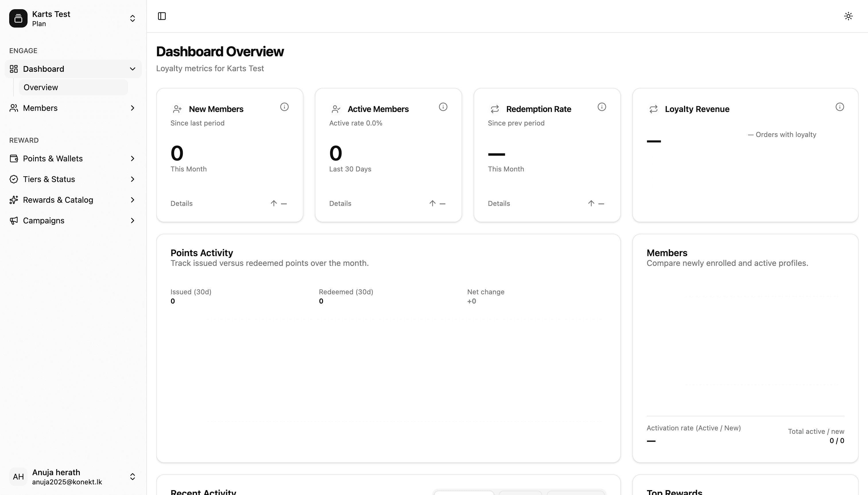
Task: Click the Active Members info icon
Action: click(x=443, y=107)
